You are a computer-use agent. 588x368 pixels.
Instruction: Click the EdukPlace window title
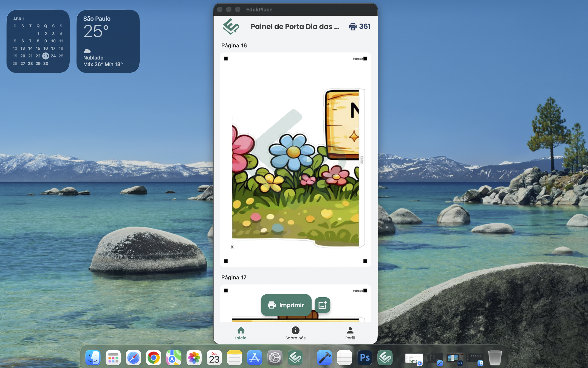[259, 9]
